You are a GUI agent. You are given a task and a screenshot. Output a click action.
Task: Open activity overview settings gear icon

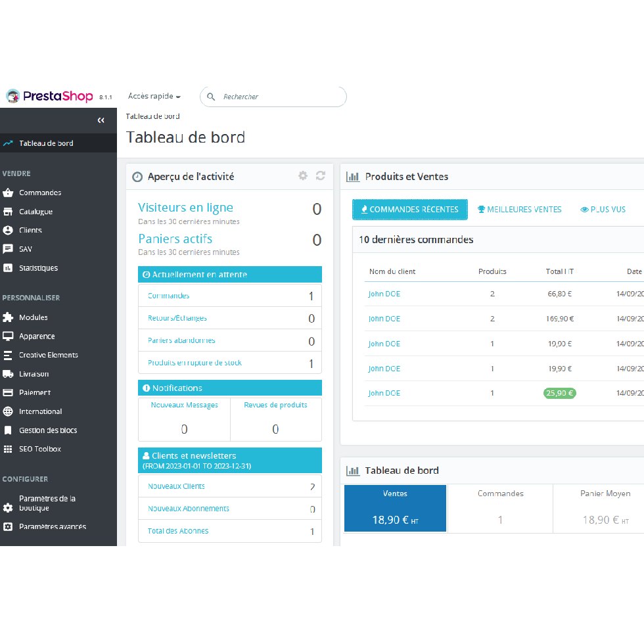[x=303, y=176]
